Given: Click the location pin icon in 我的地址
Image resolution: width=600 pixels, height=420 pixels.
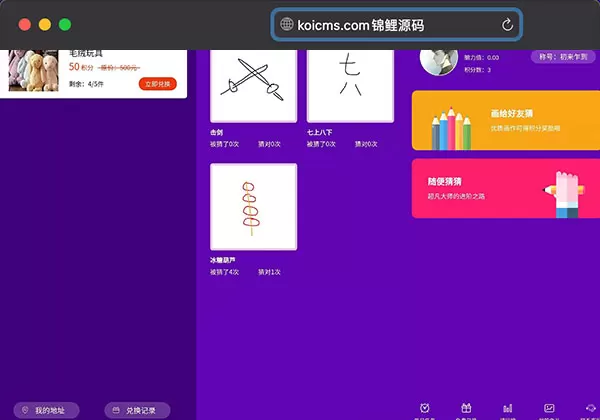Looking at the screenshot, I should click(x=25, y=410).
